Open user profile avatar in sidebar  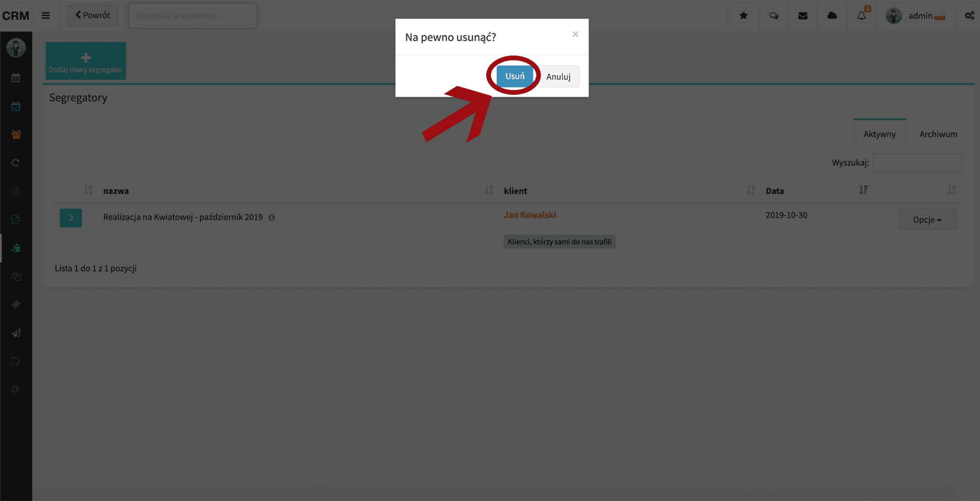(x=16, y=48)
